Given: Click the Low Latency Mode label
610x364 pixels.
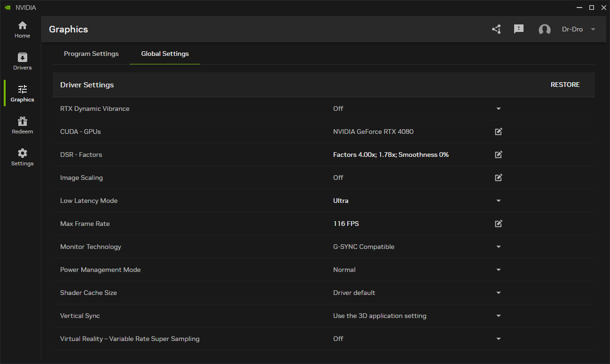Looking at the screenshot, I should (89, 201).
